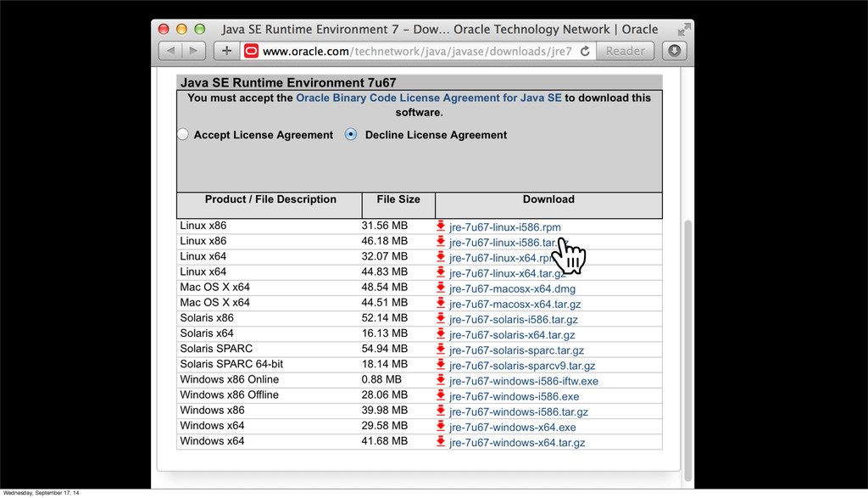Open the Safari downloads button

(673, 51)
